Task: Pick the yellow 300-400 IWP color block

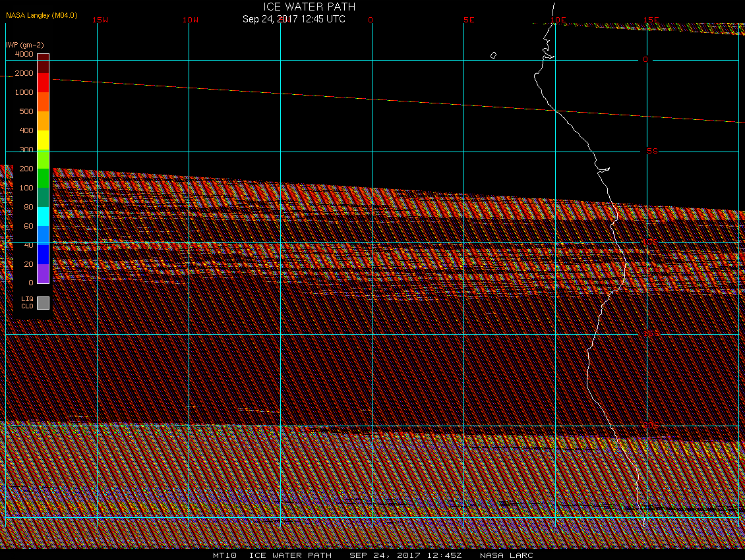Action: [43, 140]
